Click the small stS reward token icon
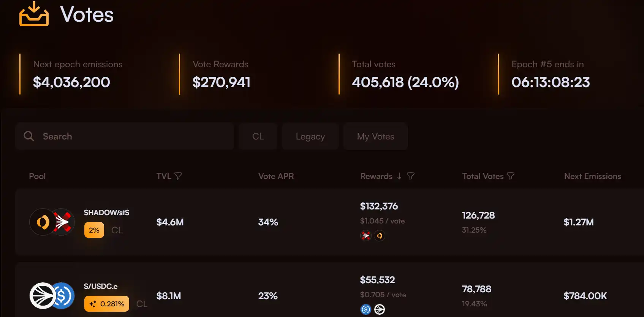 (x=366, y=236)
